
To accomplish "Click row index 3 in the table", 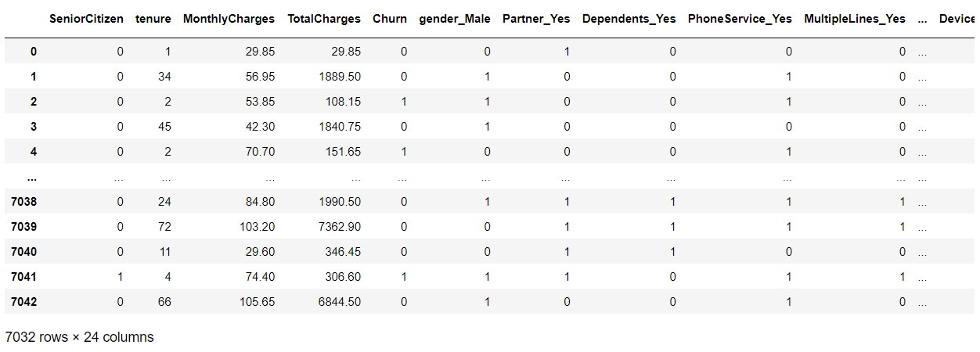I will point(33,127).
